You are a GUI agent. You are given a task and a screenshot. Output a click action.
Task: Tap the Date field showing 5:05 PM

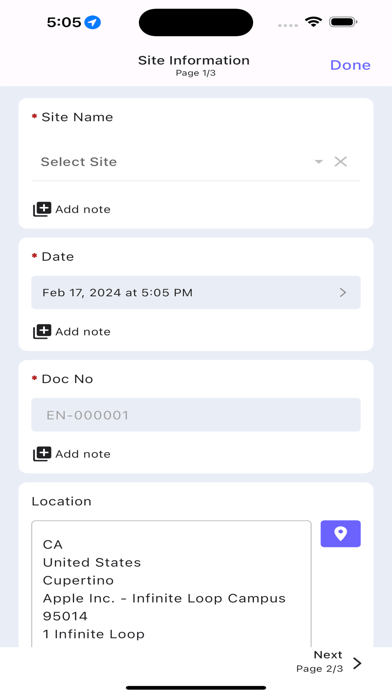[x=196, y=293]
